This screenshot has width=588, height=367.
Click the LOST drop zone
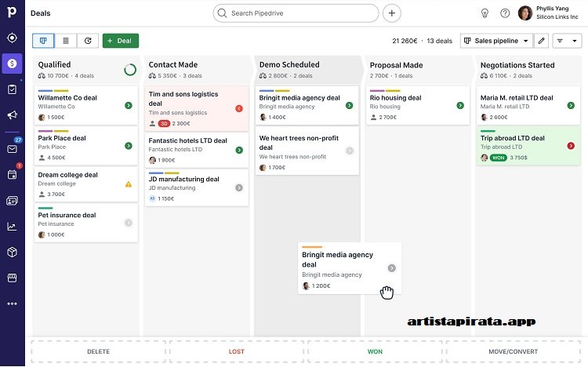[236, 351]
